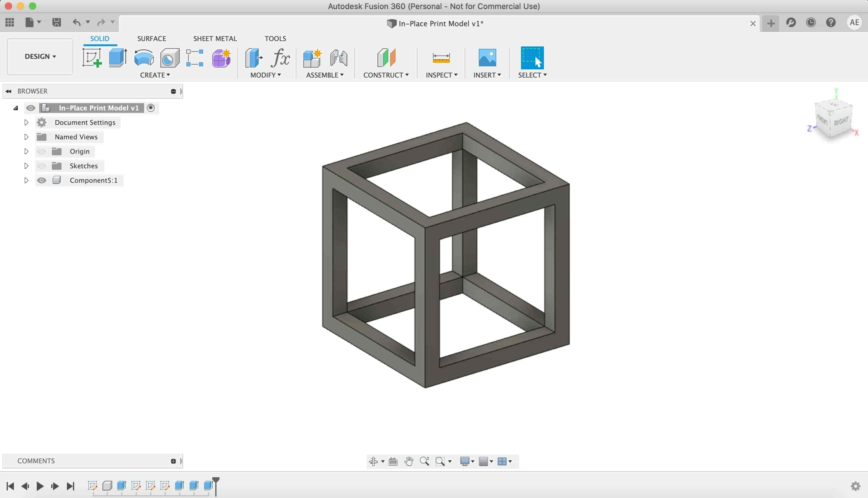This screenshot has height=498, width=868.
Task: Click the Look At navigation icon
Action: coord(393,462)
